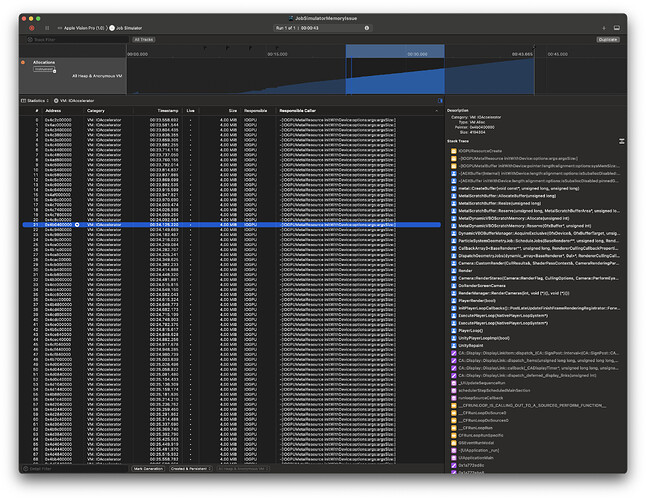Click the sort chevron in table header
Image resolution: width=647 pixels, height=500 pixels.
pos(437,111)
